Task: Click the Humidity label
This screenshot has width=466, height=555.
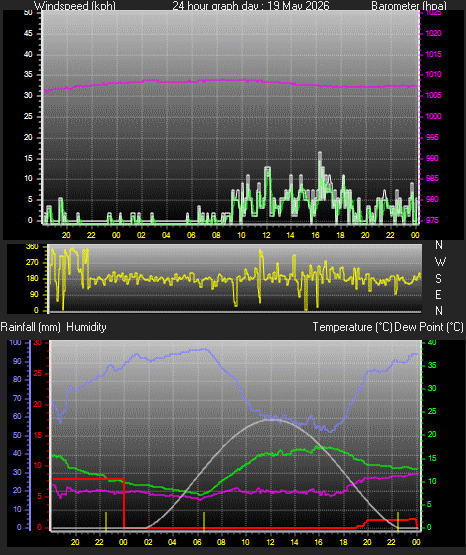Action: click(x=86, y=327)
